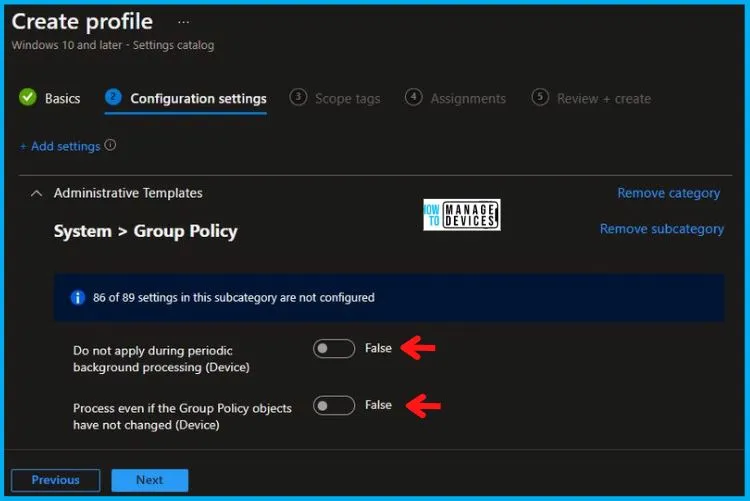Open the Assignments tab
Viewport: 750px width, 501px height.
[x=468, y=99]
